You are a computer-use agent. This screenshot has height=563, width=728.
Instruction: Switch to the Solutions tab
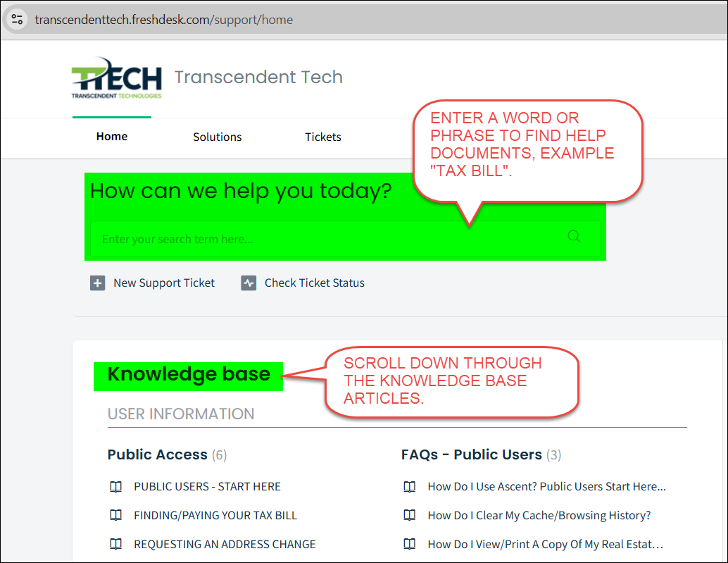point(218,137)
